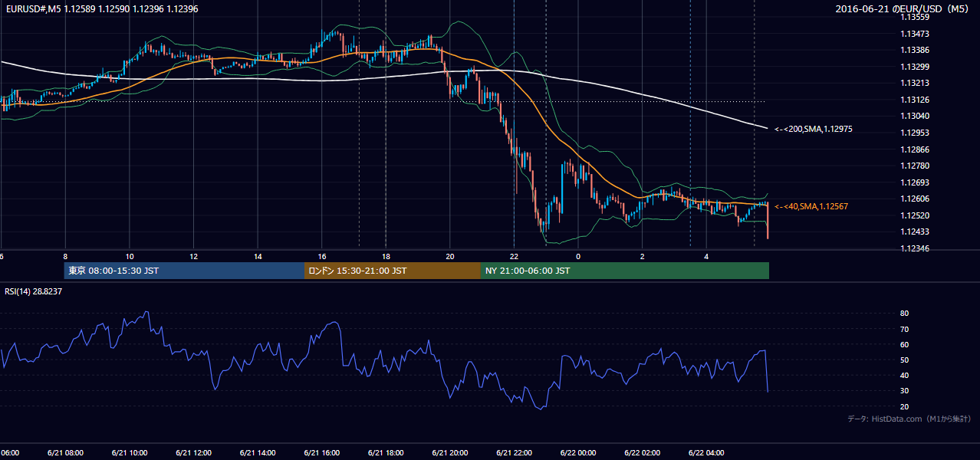Click the 6/21 20:00 bottom time label

click(450, 452)
